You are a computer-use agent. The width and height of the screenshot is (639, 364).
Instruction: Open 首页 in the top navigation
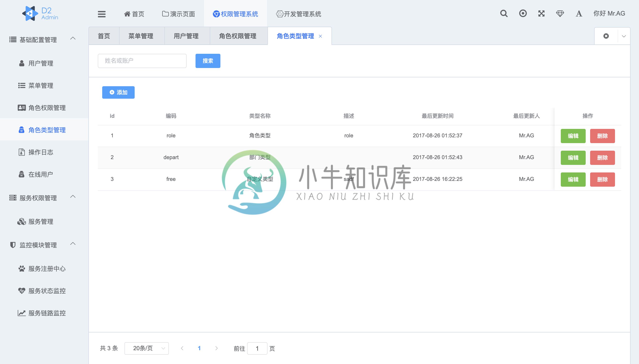click(x=134, y=14)
